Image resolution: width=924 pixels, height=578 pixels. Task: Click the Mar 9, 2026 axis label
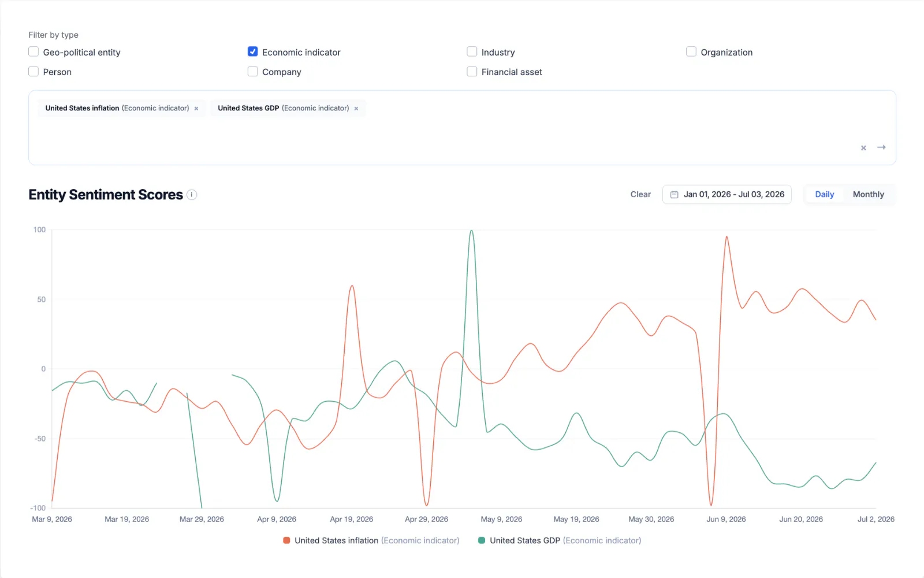52,519
